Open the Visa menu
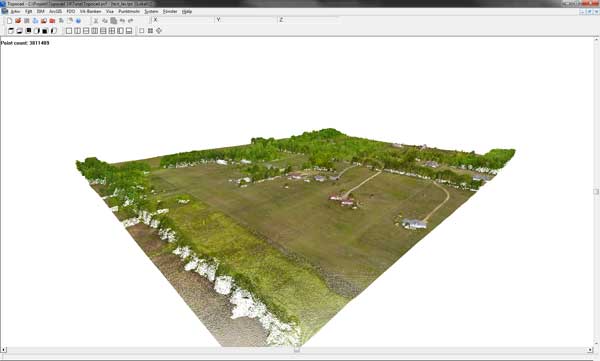This screenshot has width=600, height=361. (x=110, y=11)
